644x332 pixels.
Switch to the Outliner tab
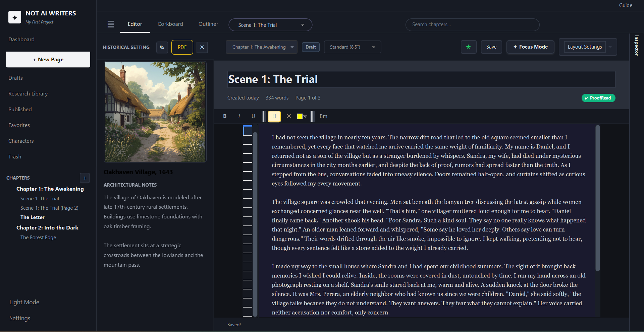coord(208,24)
